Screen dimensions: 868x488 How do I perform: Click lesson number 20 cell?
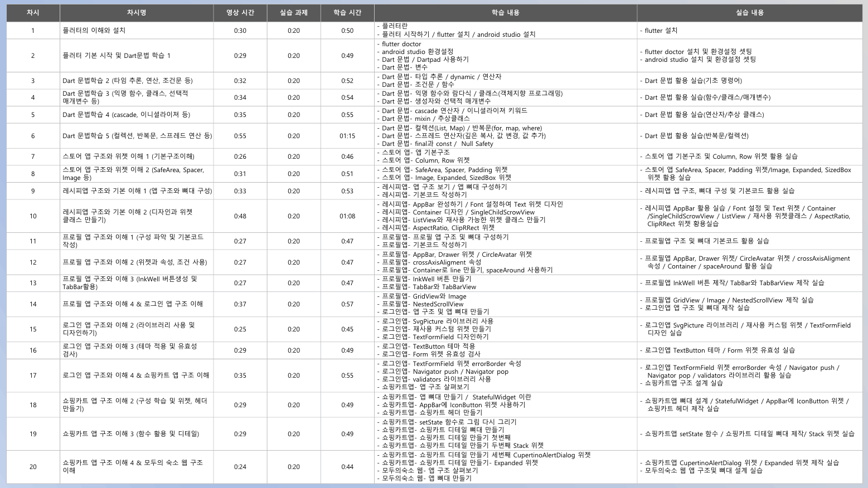point(33,467)
